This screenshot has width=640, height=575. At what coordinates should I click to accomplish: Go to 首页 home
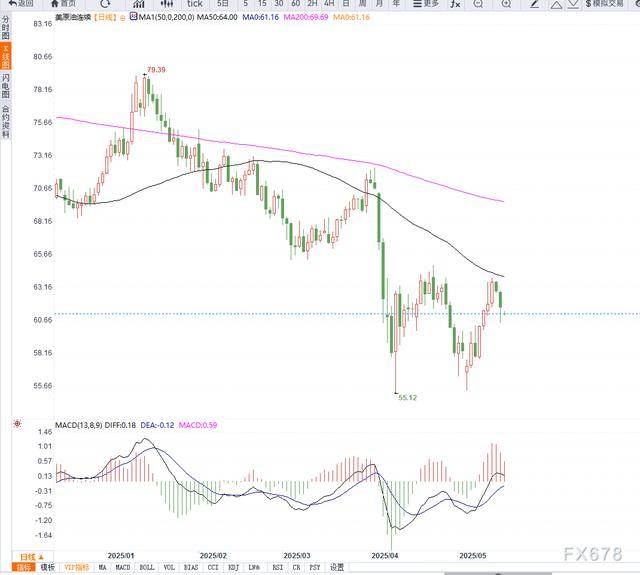click(63, 3)
